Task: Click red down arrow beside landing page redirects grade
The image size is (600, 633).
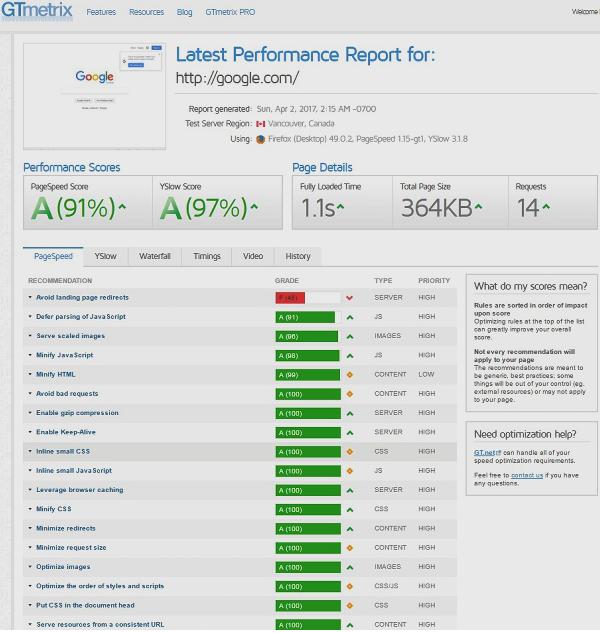Action: pyautogui.click(x=350, y=298)
